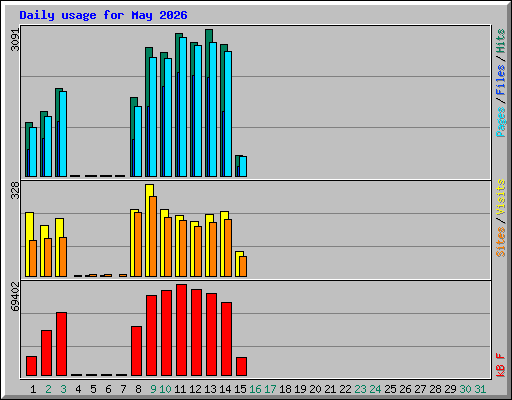Select day 27 on the x-axis

coord(420,389)
